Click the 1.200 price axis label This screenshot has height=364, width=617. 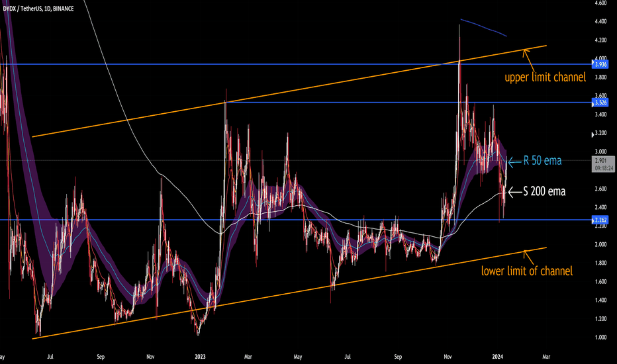click(x=600, y=319)
